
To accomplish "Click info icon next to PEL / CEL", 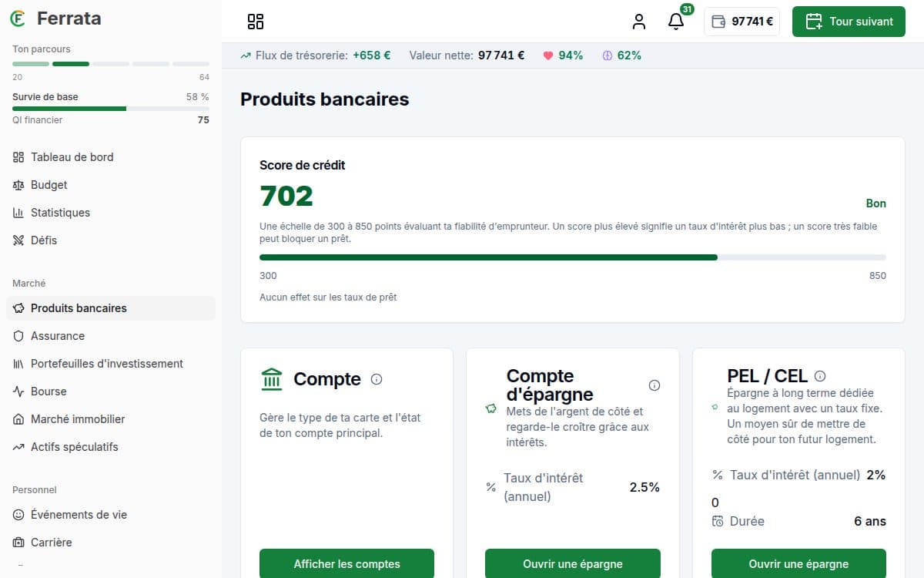I will (x=820, y=376).
